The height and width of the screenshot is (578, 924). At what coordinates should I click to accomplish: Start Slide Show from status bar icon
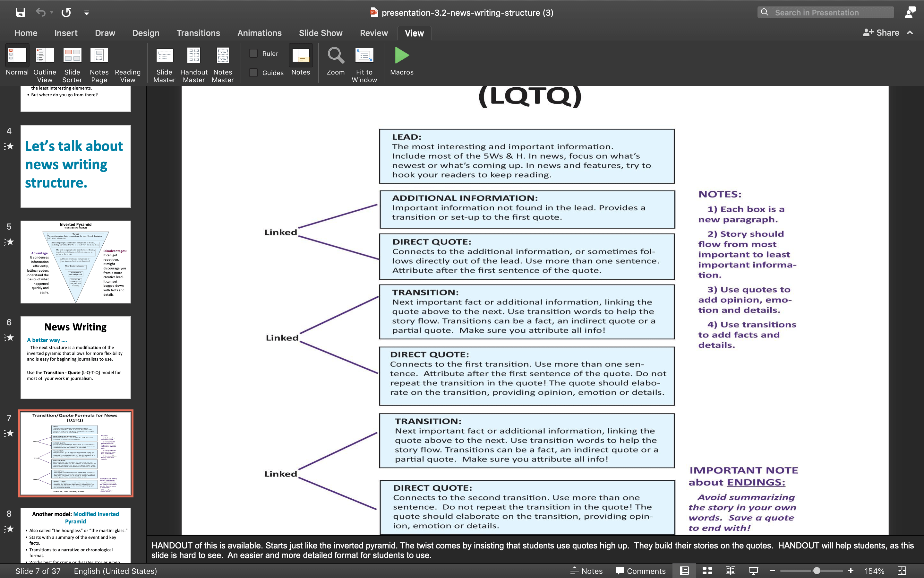coord(753,571)
